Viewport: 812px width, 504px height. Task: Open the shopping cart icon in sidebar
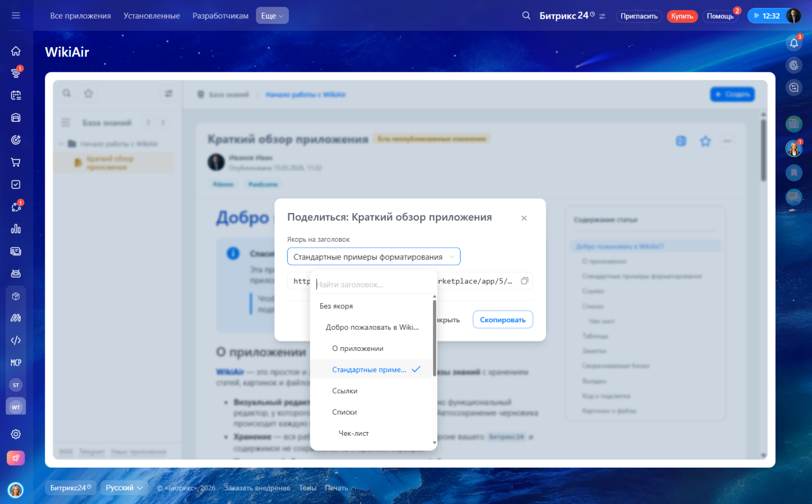pos(16,162)
